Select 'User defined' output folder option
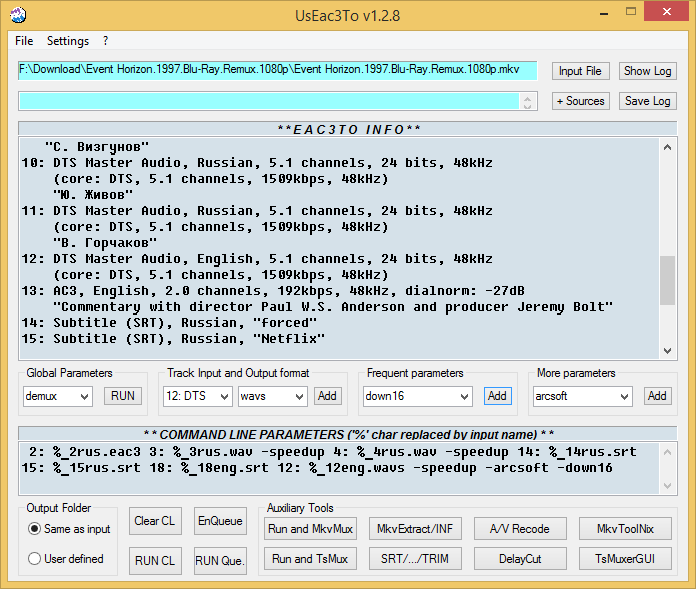 [35, 559]
